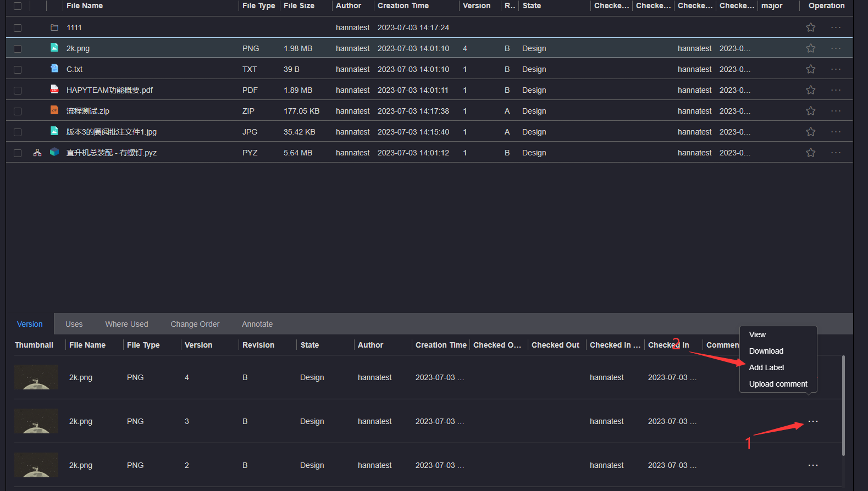The image size is (868, 491).
Task: Check the HAPYTEAM pdf row checkbox
Action: click(x=18, y=91)
